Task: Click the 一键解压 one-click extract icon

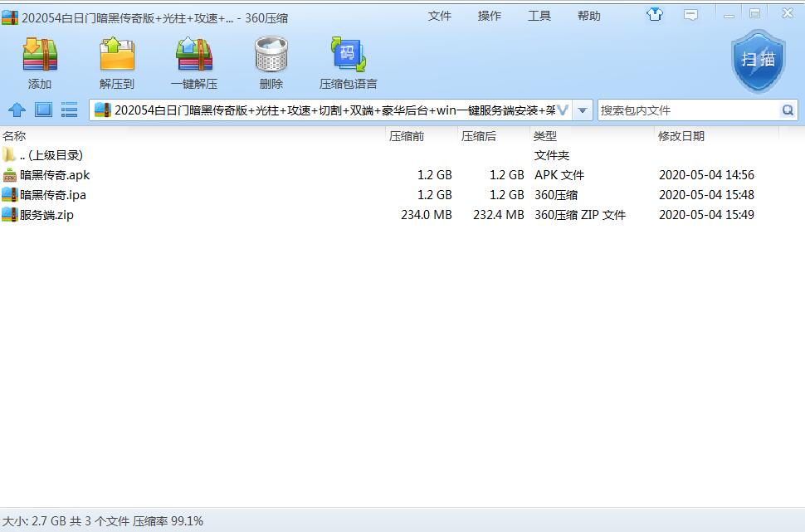Action: coord(194,56)
